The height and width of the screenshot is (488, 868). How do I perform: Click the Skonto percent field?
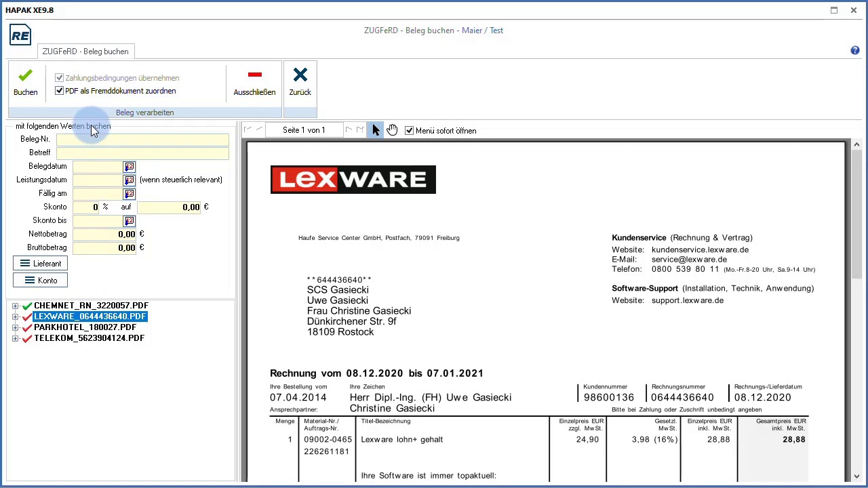click(86, 207)
